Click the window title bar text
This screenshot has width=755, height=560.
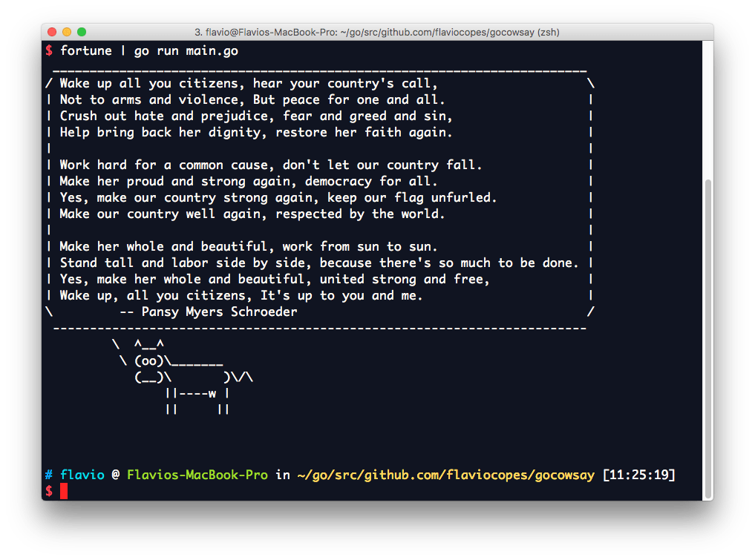[x=376, y=32]
